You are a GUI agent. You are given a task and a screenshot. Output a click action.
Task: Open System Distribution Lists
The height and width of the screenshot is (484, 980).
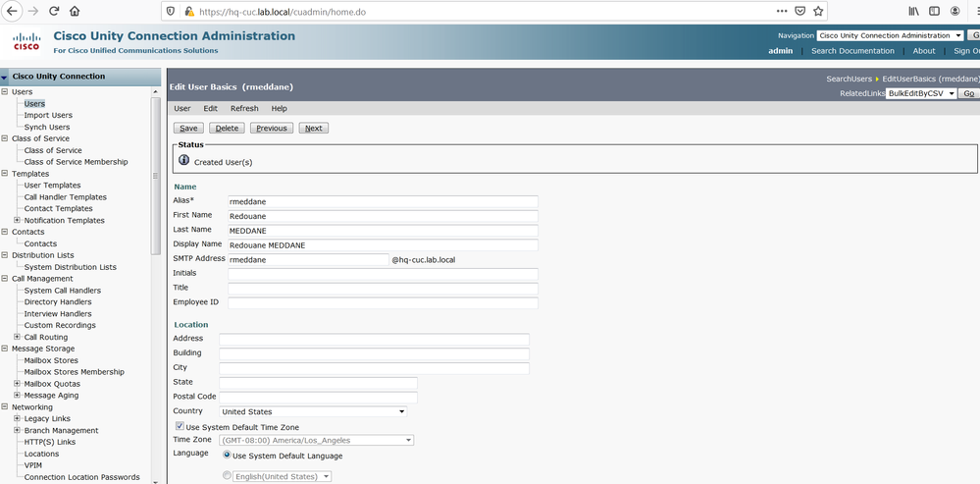(70, 267)
